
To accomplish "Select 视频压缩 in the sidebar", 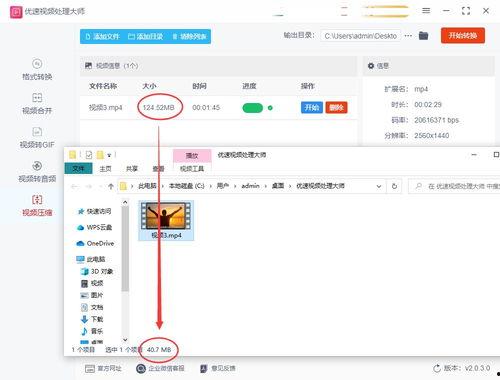I will pos(37,206).
